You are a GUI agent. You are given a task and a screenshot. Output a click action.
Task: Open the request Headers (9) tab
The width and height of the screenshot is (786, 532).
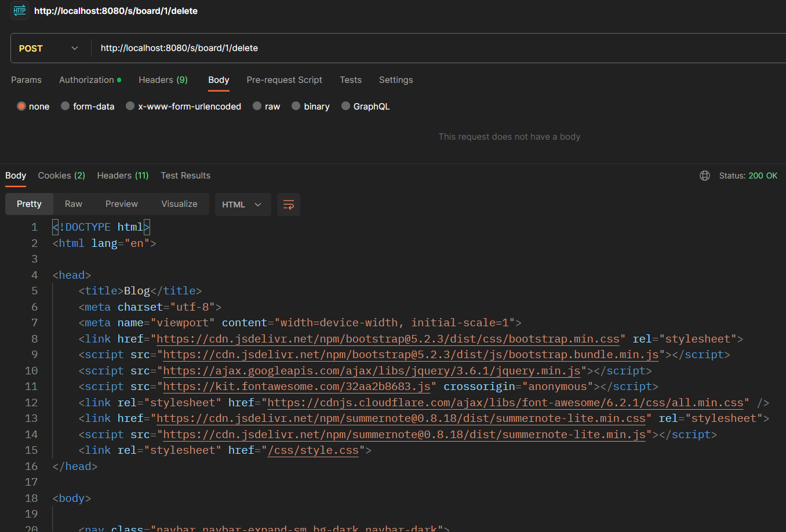pyautogui.click(x=163, y=80)
